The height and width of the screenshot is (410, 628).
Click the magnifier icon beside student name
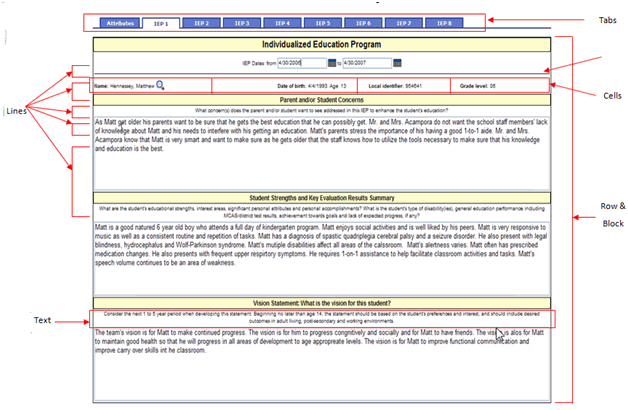click(x=160, y=85)
